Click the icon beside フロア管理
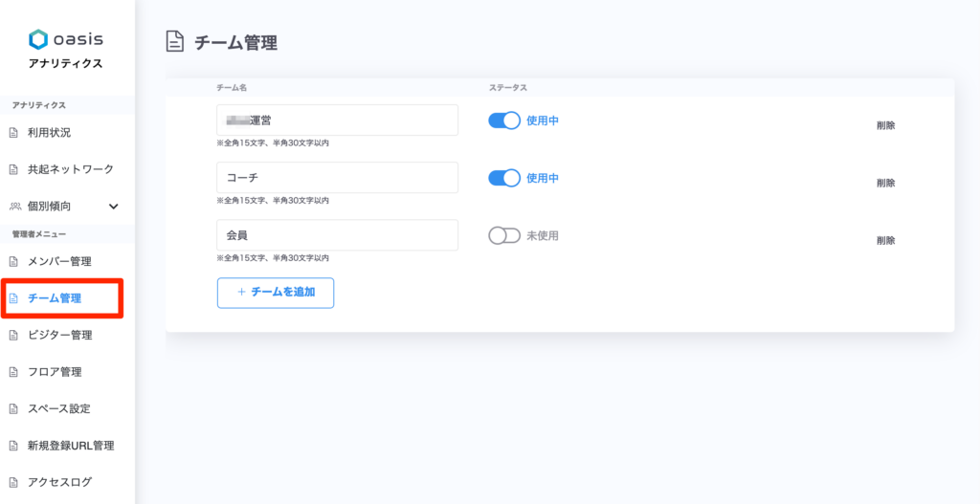Image resolution: width=980 pixels, height=504 pixels. pos(13,372)
